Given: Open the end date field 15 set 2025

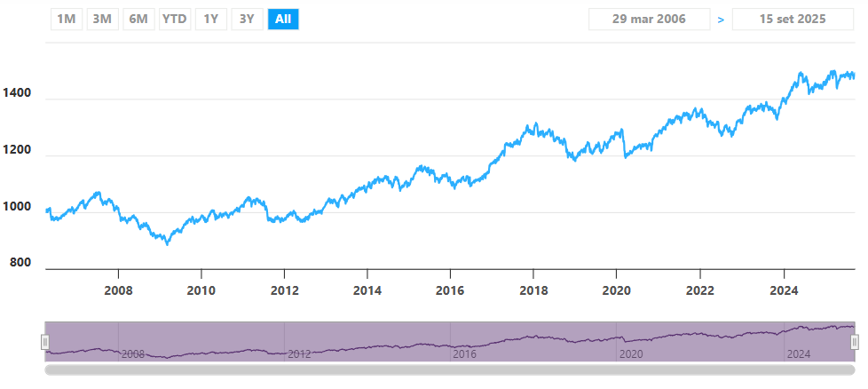Looking at the screenshot, I should (x=793, y=19).
